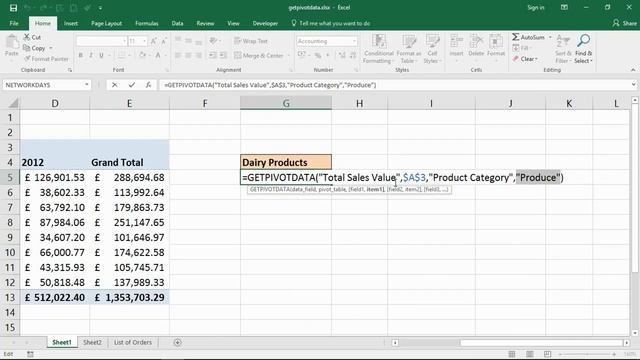The image size is (640, 360).
Task: Click AutoSum sigma icon
Action: pyautogui.click(x=516, y=37)
